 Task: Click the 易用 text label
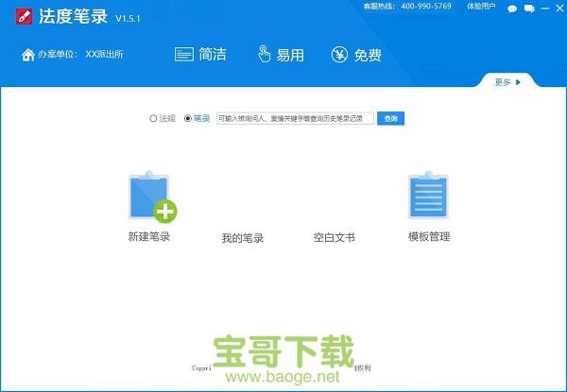[x=290, y=56]
